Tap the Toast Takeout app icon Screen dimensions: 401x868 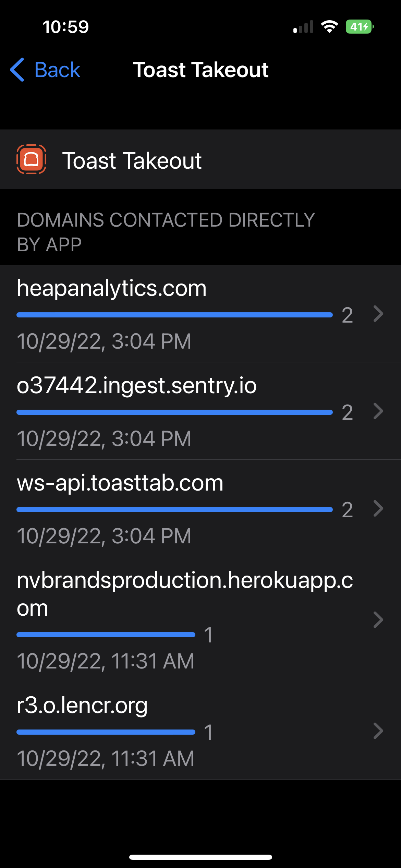[x=31, y=159]
